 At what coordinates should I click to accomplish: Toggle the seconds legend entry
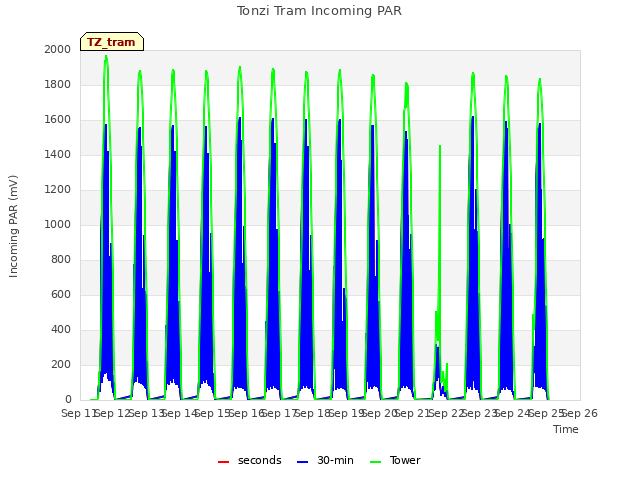[x=250, y=460]
